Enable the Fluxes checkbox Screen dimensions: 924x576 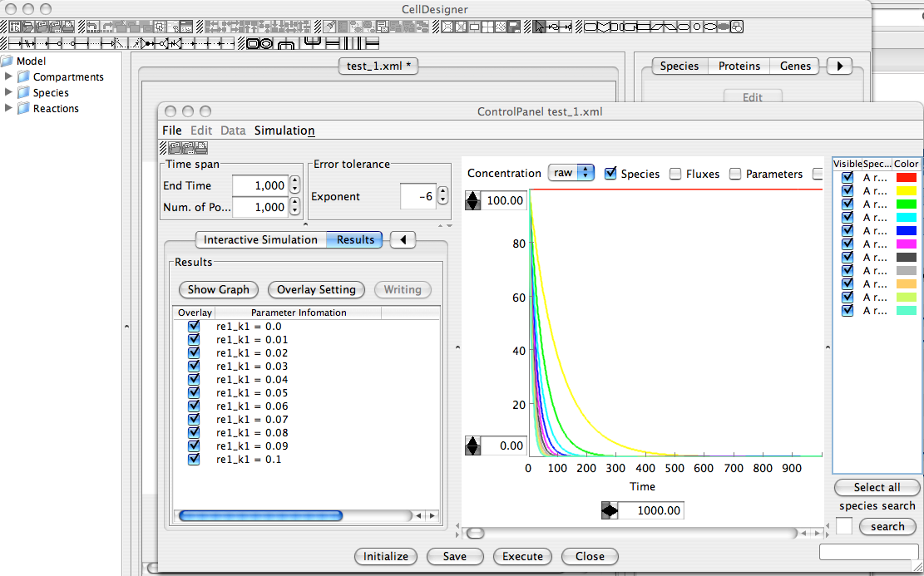coord(675,174)
